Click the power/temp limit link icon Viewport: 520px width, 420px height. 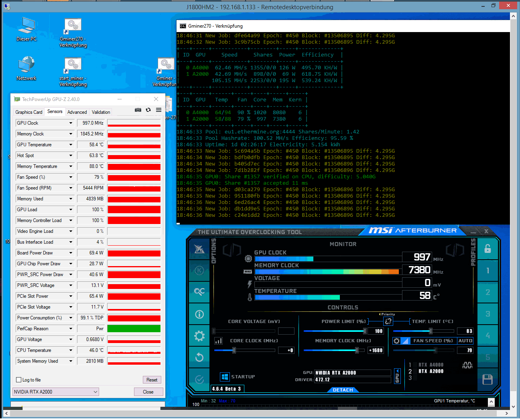pyautogui.click(x=388, y=321)
